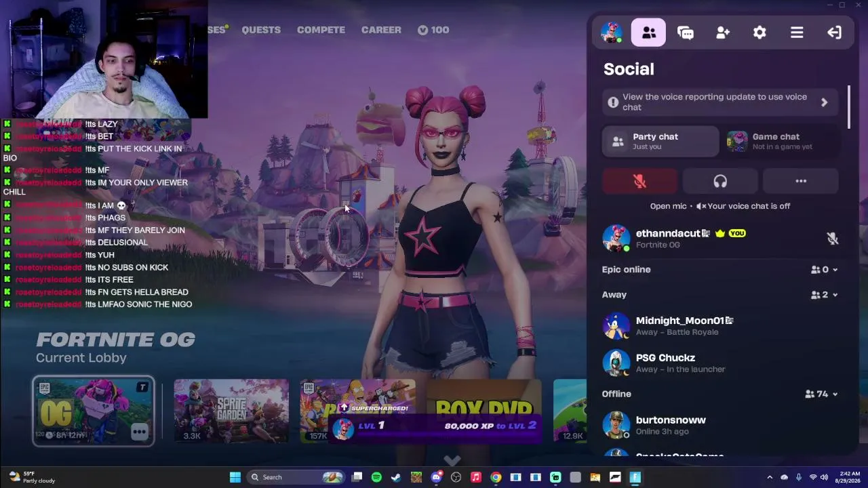
Task: Select the Fortnite OG game mode tile
Action: [x=94, y=411]
